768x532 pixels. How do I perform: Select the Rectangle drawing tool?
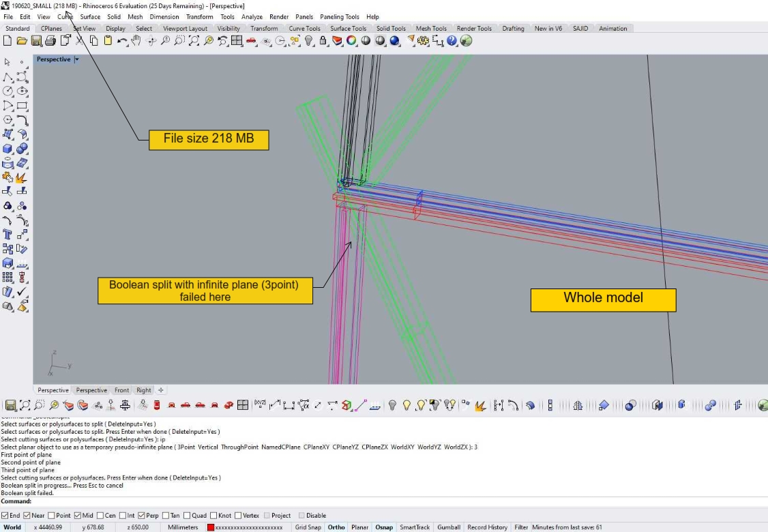point(22,106)
